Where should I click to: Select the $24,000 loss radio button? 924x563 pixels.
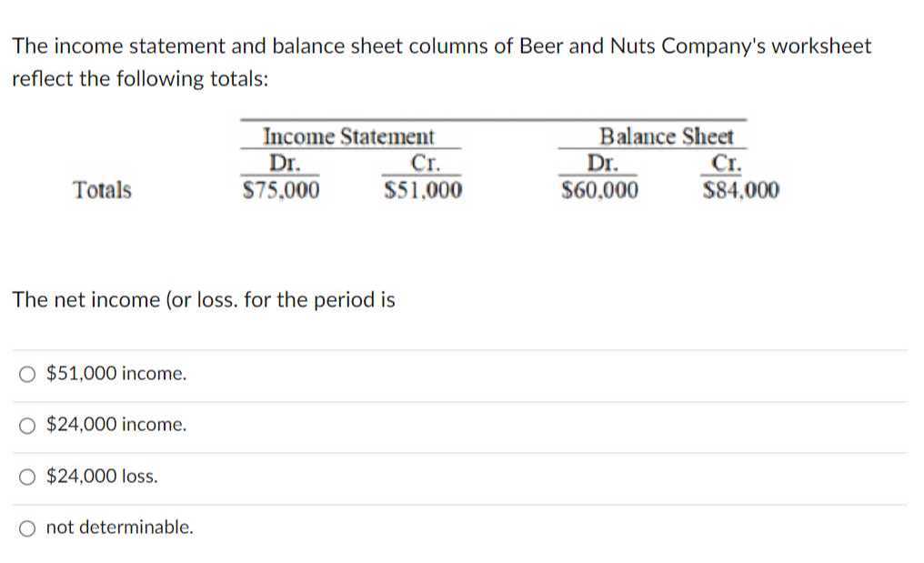coord(27,476)
